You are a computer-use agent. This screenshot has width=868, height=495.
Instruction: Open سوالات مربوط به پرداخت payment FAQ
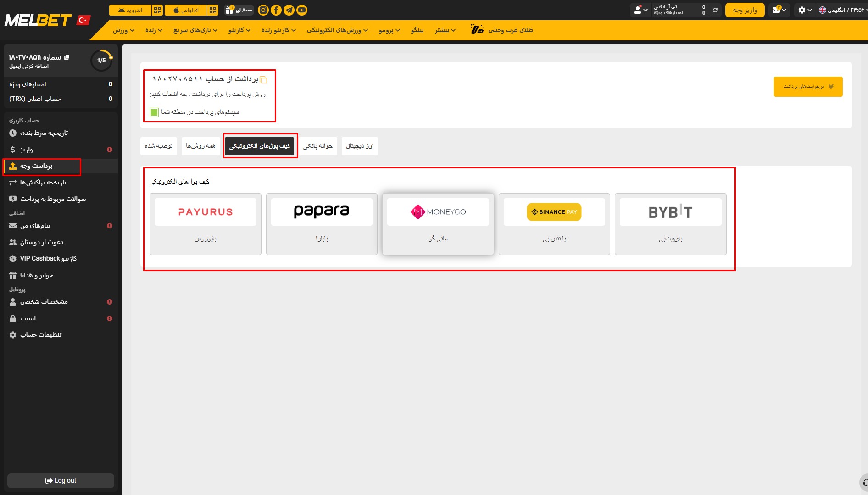pyautogui.click(x=61, y=199)
